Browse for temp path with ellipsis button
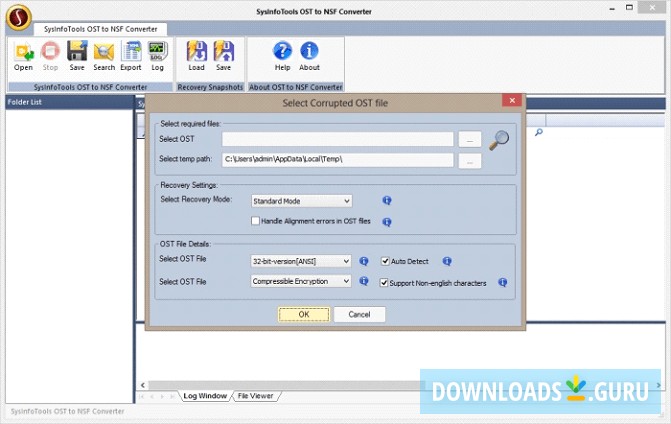The width and height of the screenshot is (671, 424). coord(469,161)
